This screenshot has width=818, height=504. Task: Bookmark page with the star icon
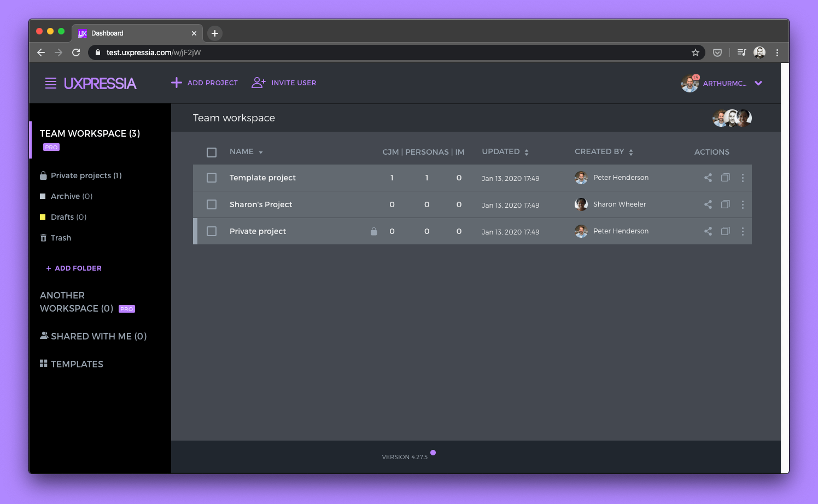[x=696, y=52]
